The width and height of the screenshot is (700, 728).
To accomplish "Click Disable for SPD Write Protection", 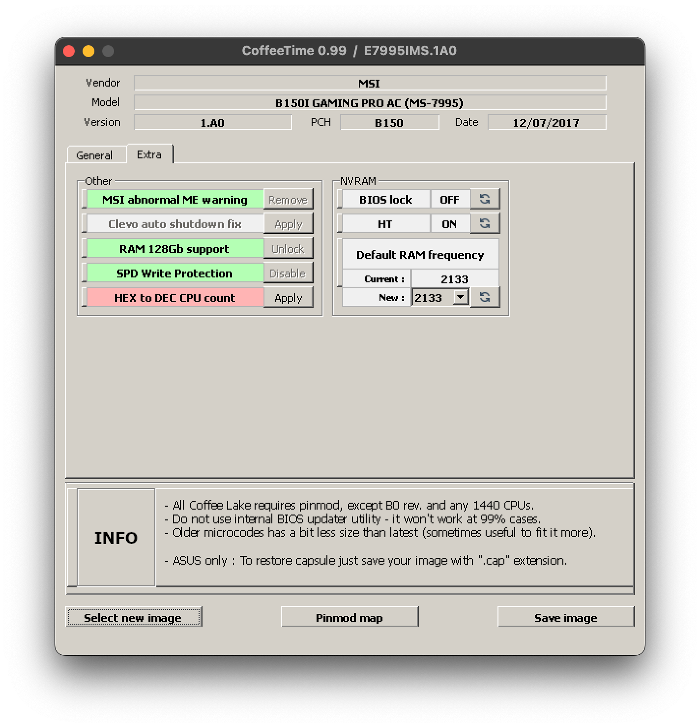I will click(x=288, y=273).
